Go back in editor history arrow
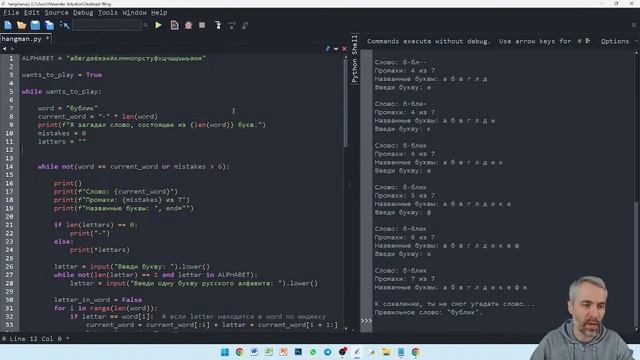Viewport: 640px width, 360px height. coord(4,49)
